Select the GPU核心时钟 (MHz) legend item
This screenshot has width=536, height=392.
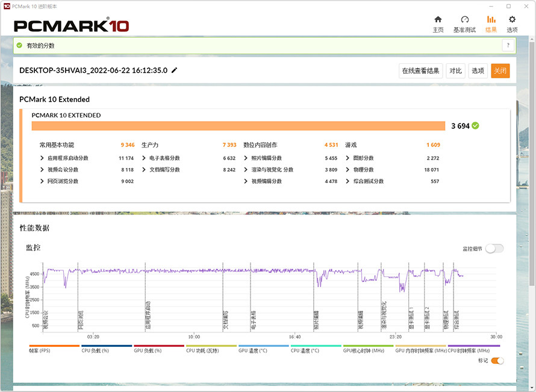point(368,349)
